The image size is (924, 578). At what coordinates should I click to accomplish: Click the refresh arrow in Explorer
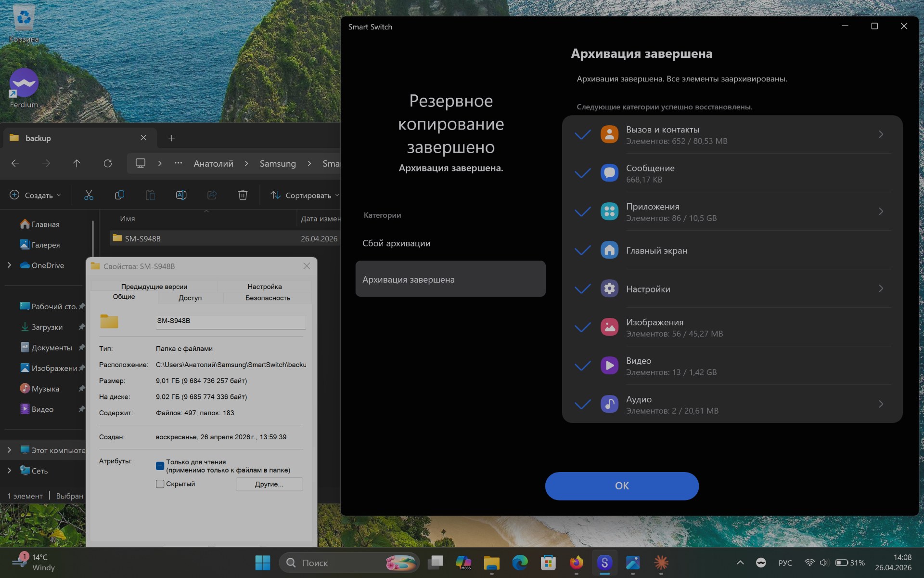(108, 164)
